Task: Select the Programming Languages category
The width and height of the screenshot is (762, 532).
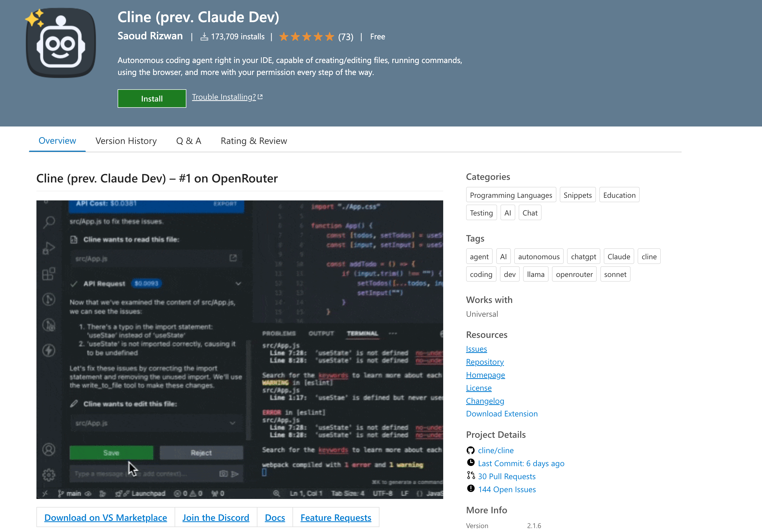Action: [x=510, y=195]
